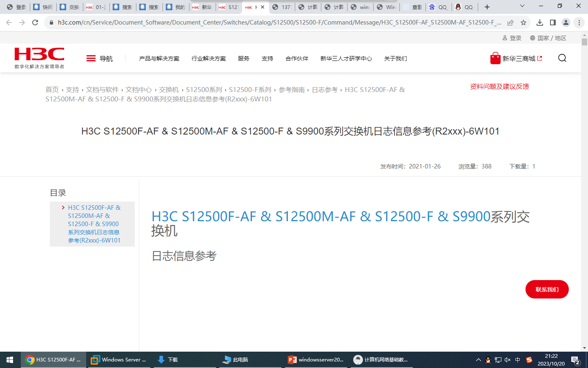The width and height of the screenshot is (588, 368).
Task: Click S12500系列 in the breadcrumb
Action: 204,90
